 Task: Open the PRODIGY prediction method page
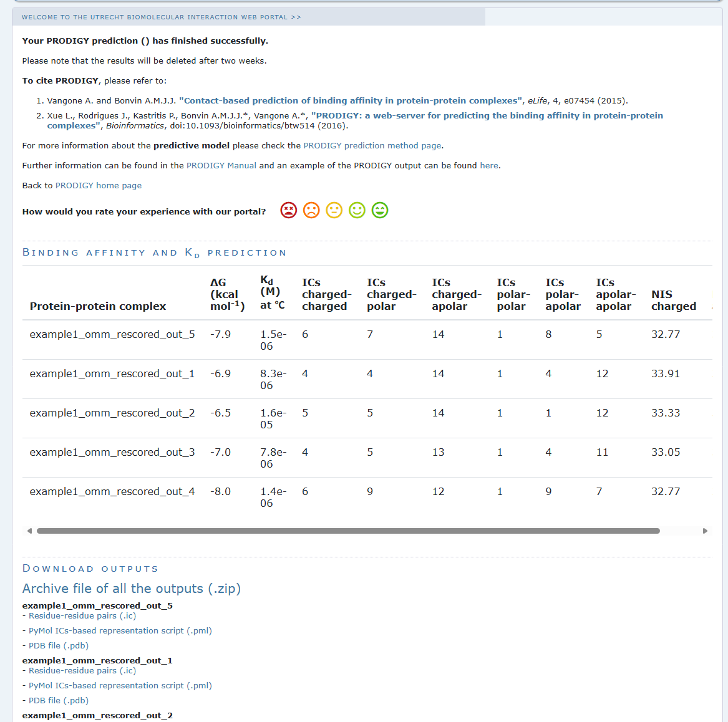(x=372, y=146)
